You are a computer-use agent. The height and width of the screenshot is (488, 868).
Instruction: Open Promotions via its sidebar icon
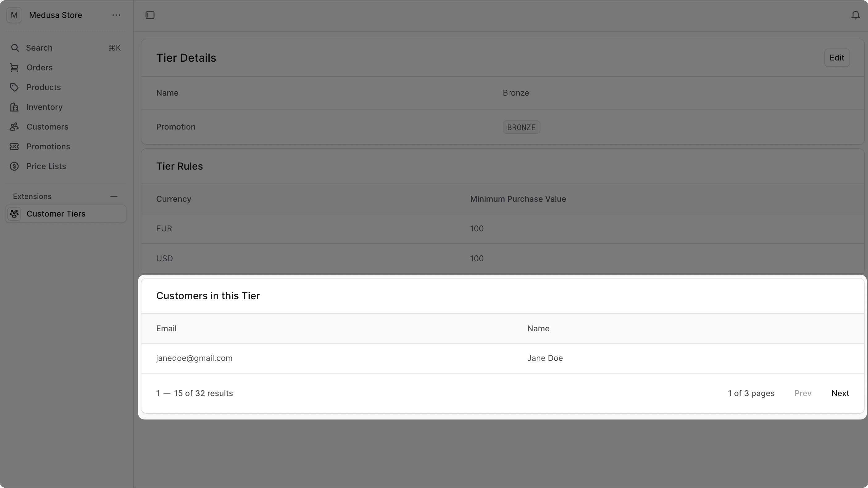pos(15,147)
